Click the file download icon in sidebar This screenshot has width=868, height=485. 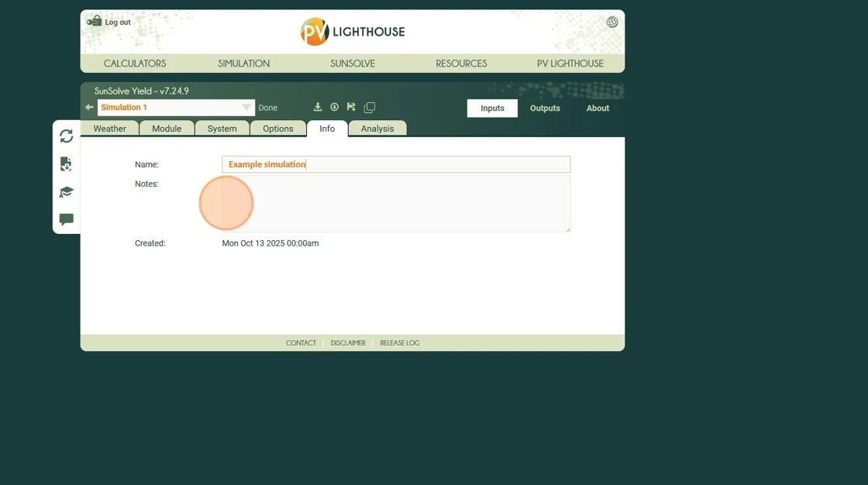point(67,164)
